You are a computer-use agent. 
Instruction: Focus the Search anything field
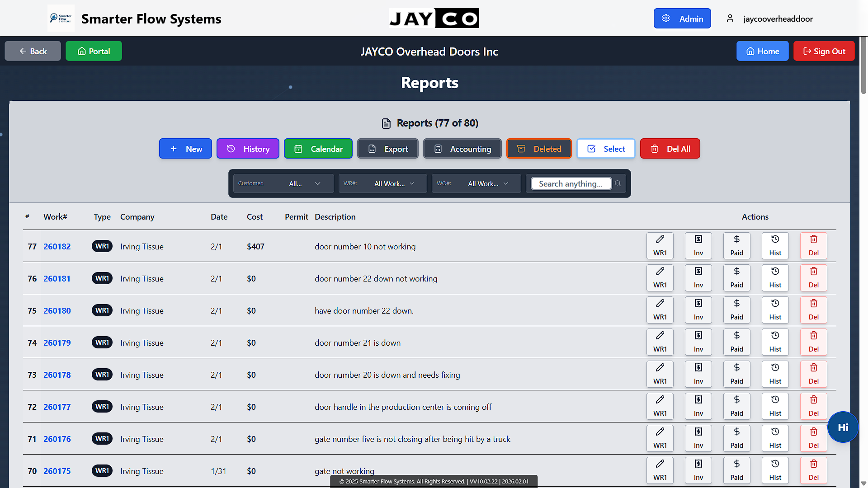pos(571,183)
